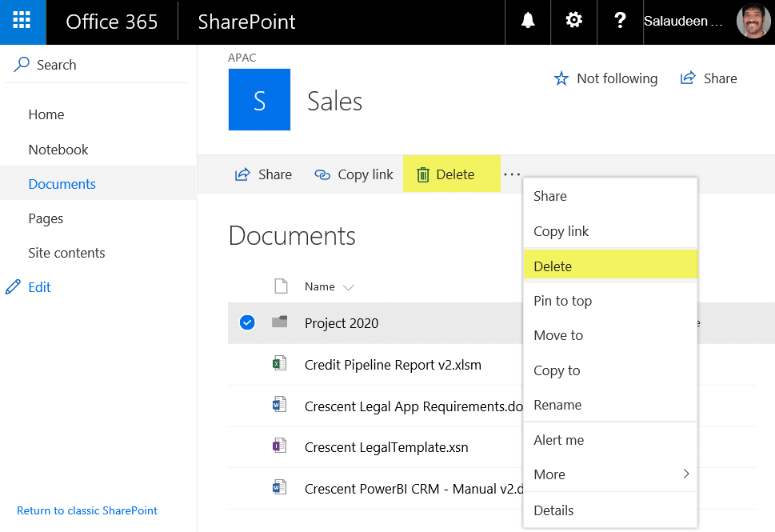Deselect the Project 2020 selection checkbox
Viewport: 775px width, 532px height.
pos(246,322)
